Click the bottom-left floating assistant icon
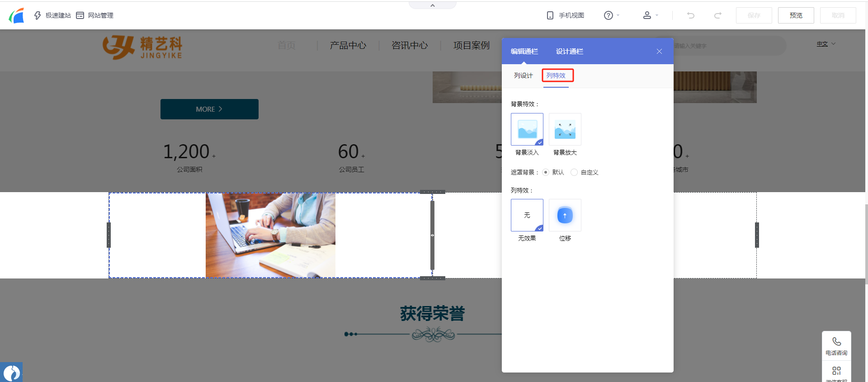The height and width of the screenshot is (382, 868). pyautogui.click(x=11, y=373)
